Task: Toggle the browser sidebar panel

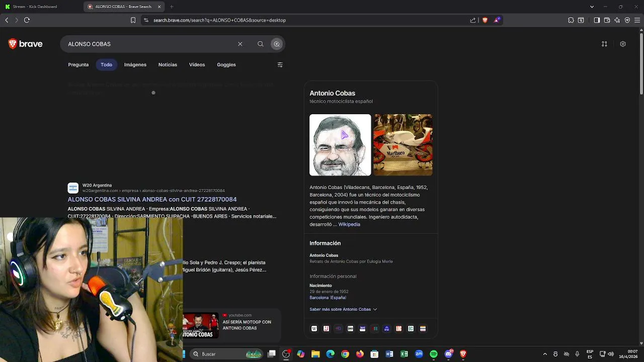Action: pyautogui.click(x=597, y=20)
